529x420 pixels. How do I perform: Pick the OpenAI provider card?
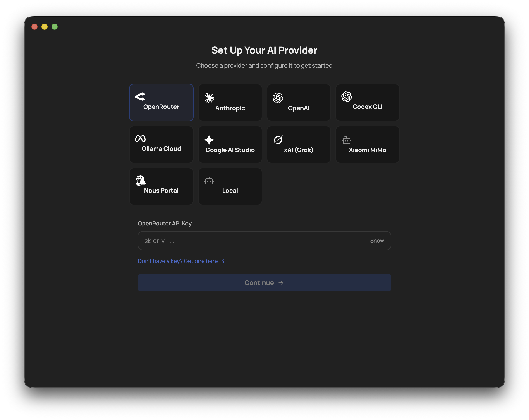299,103
